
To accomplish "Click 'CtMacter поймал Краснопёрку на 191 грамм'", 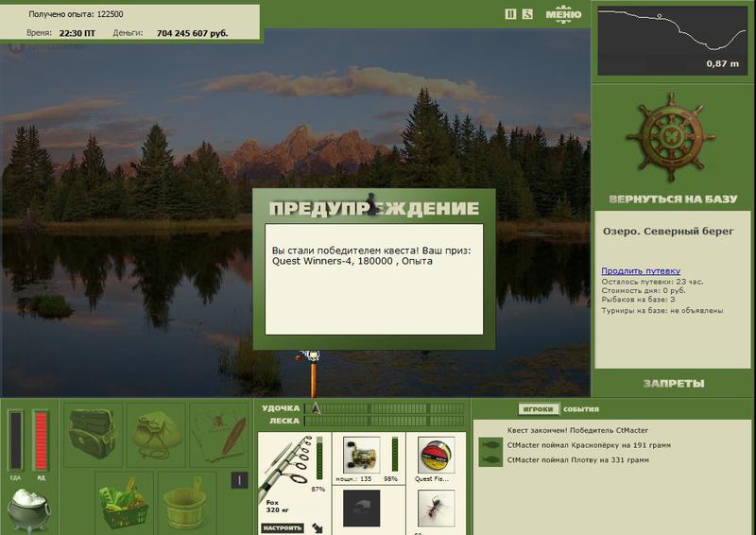I will pyautogui.click(x=589, y=445).
